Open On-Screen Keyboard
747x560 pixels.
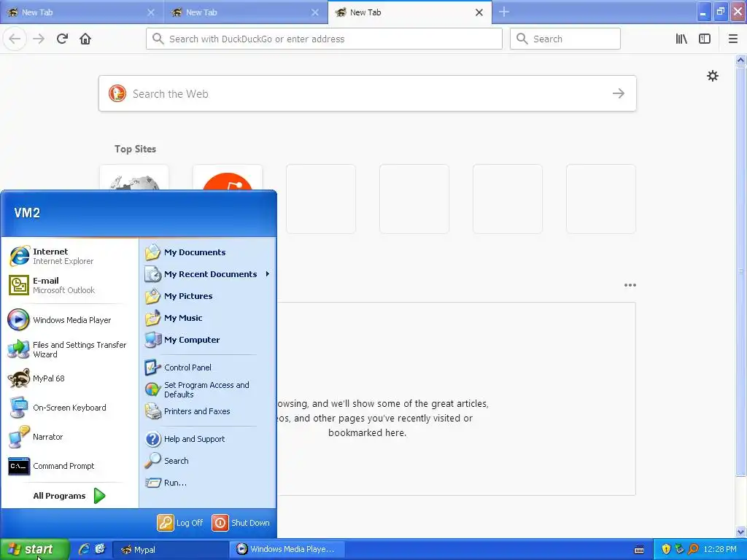69,408
